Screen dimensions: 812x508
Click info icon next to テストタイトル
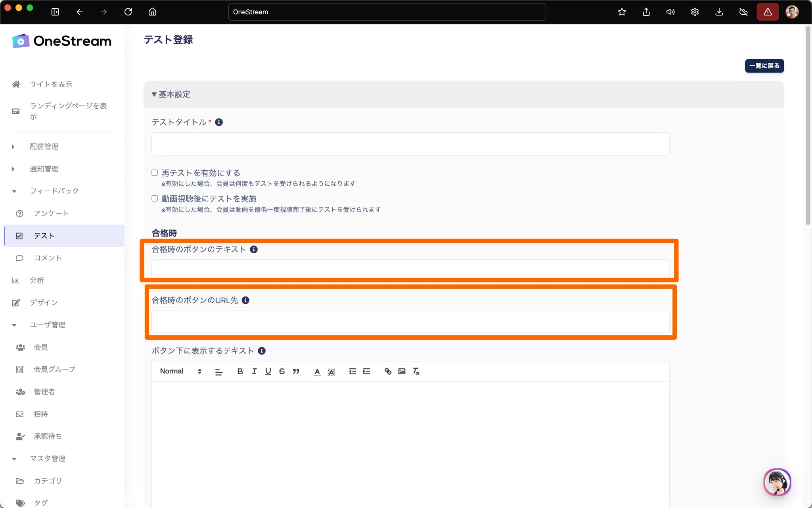(x=219, y=122)
